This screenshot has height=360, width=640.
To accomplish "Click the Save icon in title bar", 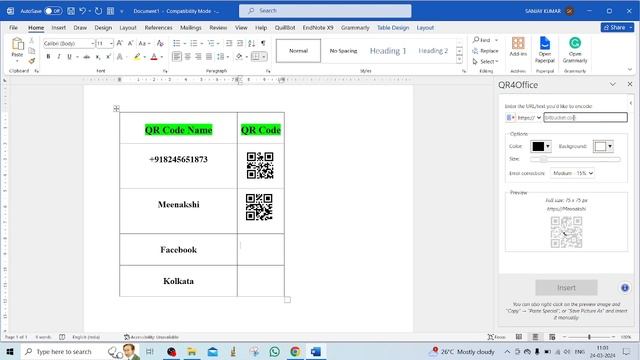I will point(71,11).
